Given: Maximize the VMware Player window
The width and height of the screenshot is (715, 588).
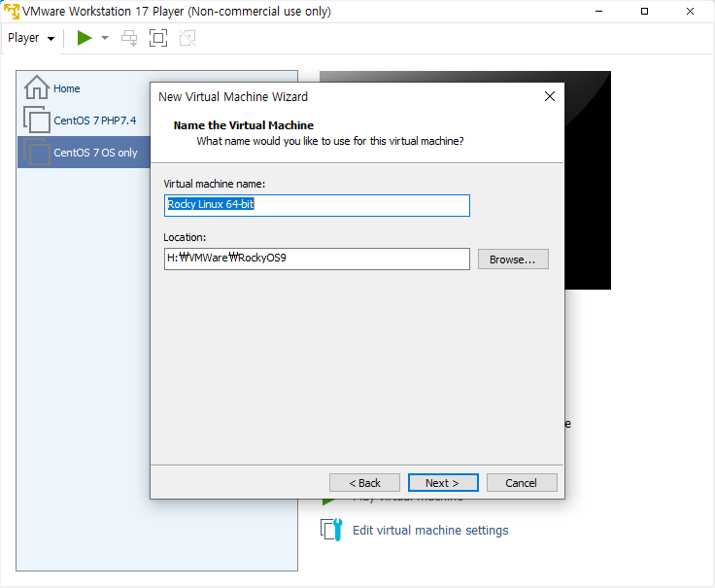Looking at the screenshot, I should (644, 11).
